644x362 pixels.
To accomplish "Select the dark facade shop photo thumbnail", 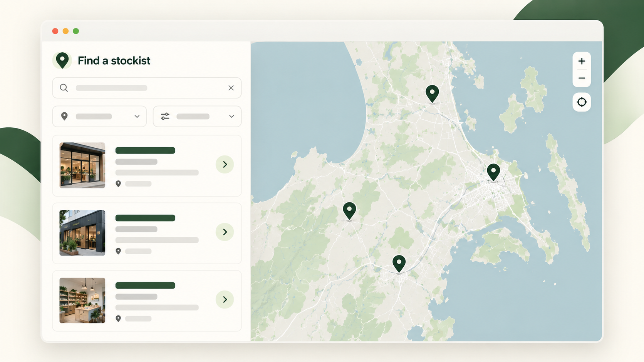I will pyautogui.click(x=82, y=233).
